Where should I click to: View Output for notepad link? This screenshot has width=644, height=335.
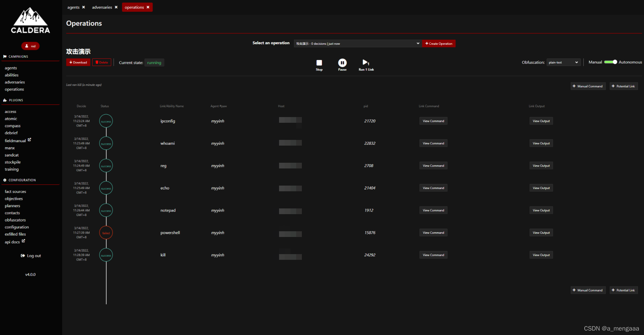tap(541, 210)
